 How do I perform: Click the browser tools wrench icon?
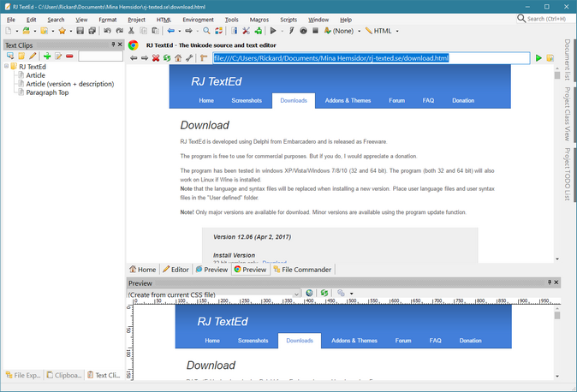[189, 58]
